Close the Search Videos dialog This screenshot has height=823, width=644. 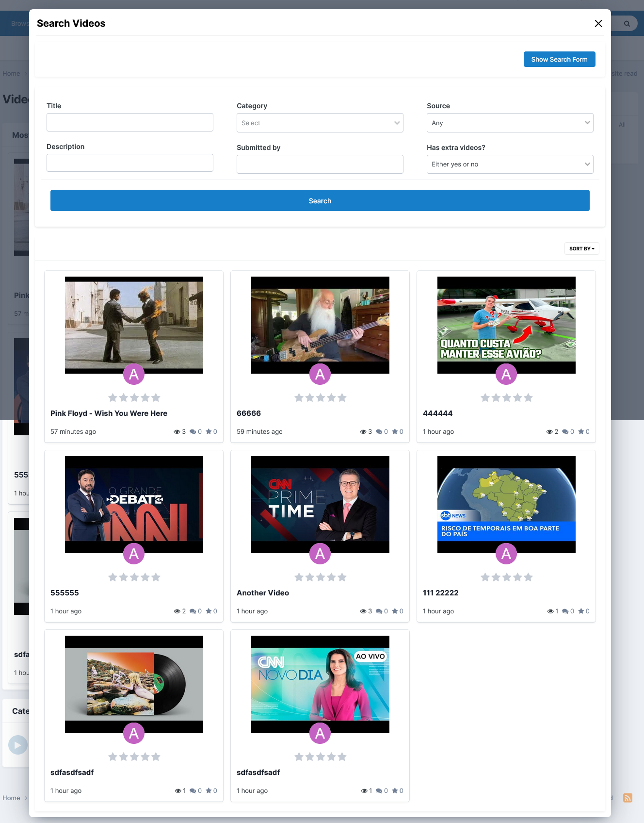598,23
